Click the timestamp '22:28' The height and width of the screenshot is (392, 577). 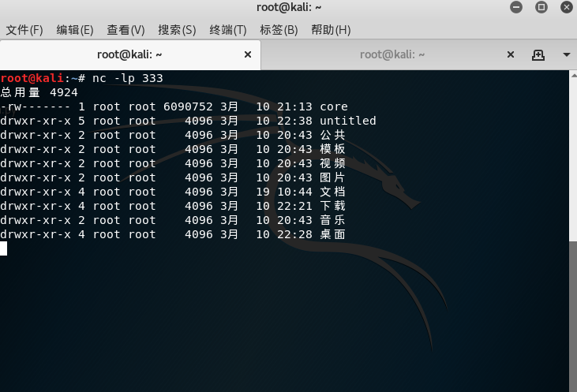point(294,234)
